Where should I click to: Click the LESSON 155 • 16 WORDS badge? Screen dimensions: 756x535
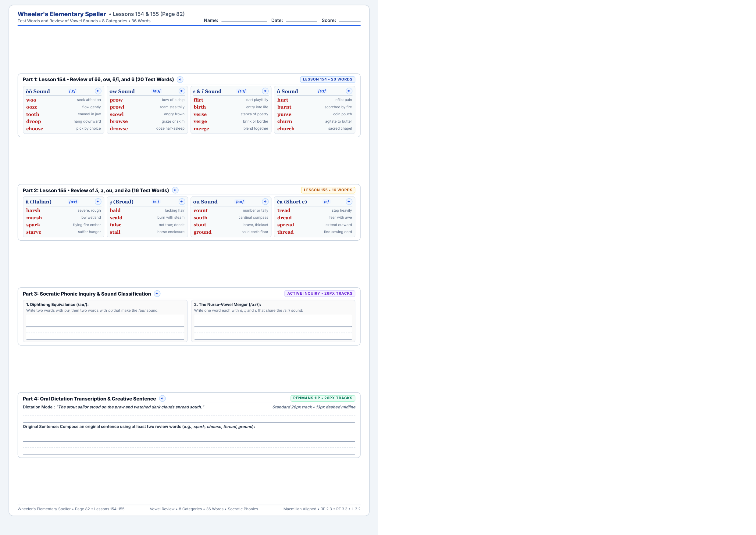[328, 190]
